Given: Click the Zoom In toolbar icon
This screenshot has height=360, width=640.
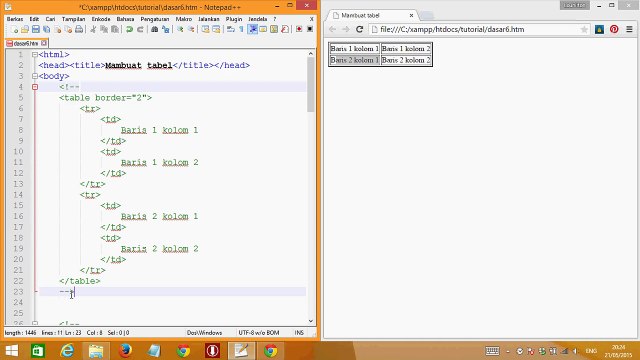Looking at the screenshot, I should click(180, 29).
